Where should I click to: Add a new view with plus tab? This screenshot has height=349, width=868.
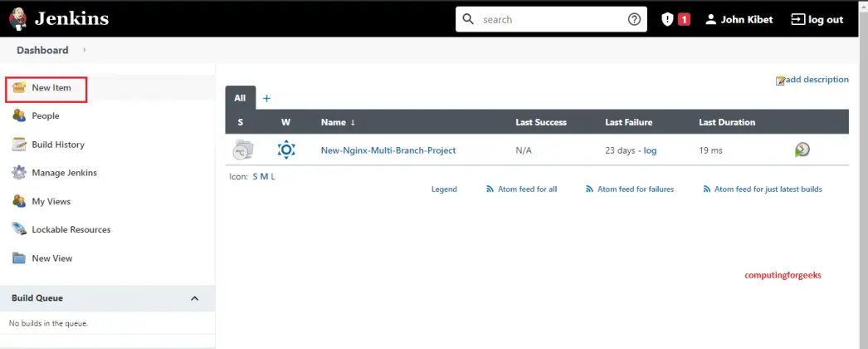click(266, 99)
